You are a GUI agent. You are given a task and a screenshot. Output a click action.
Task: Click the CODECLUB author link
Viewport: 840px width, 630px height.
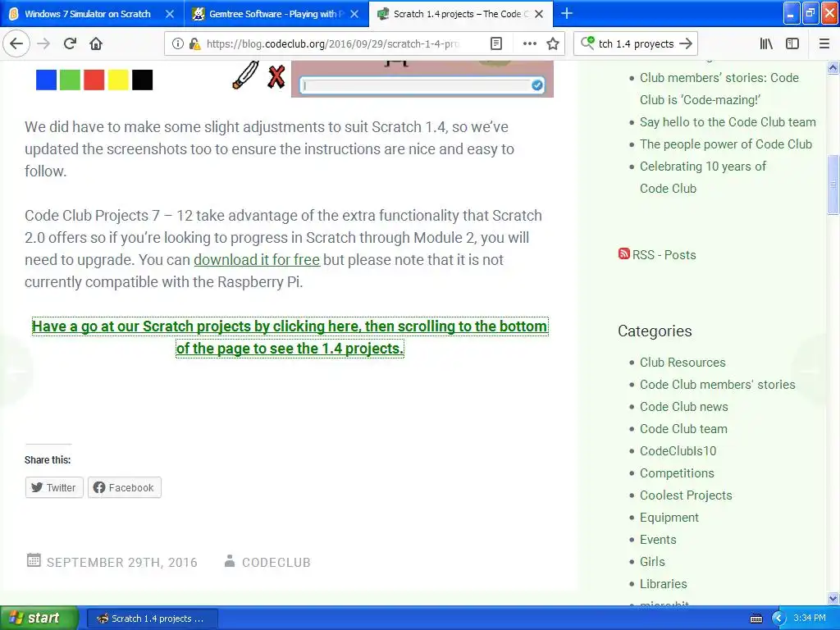click(276, 563)
